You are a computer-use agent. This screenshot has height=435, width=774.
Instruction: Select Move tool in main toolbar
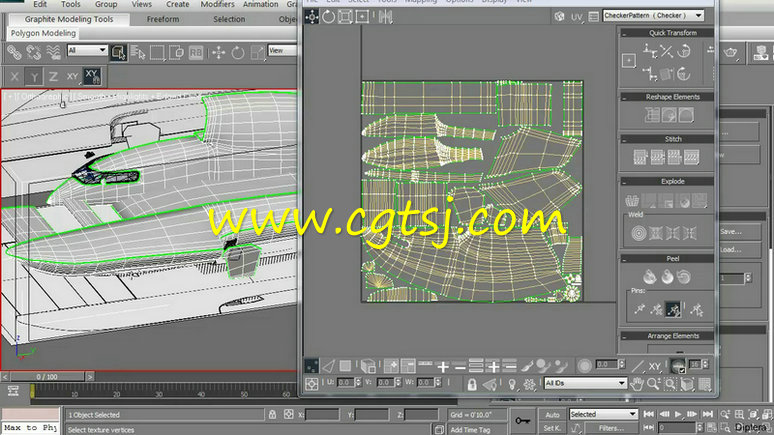219,52
